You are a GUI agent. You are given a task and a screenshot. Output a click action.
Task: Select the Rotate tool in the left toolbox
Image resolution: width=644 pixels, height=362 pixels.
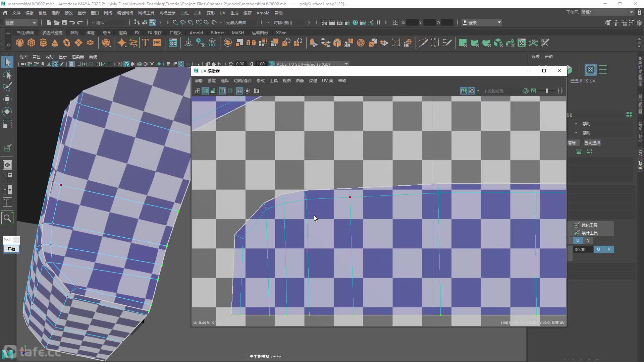(x=7, y=111)
